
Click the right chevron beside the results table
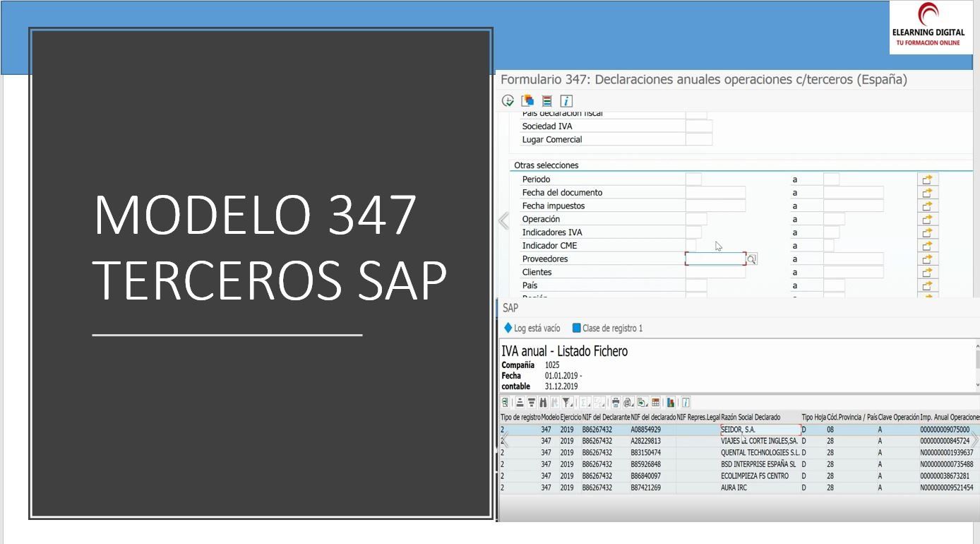(x=976, y=439)
